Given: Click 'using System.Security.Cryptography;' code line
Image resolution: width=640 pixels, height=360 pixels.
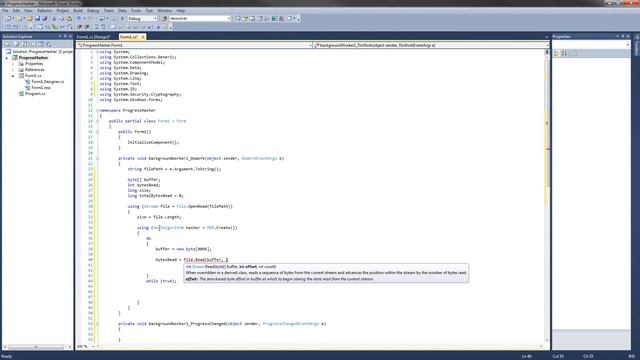Looking at the screenshot, I should 140,94.
